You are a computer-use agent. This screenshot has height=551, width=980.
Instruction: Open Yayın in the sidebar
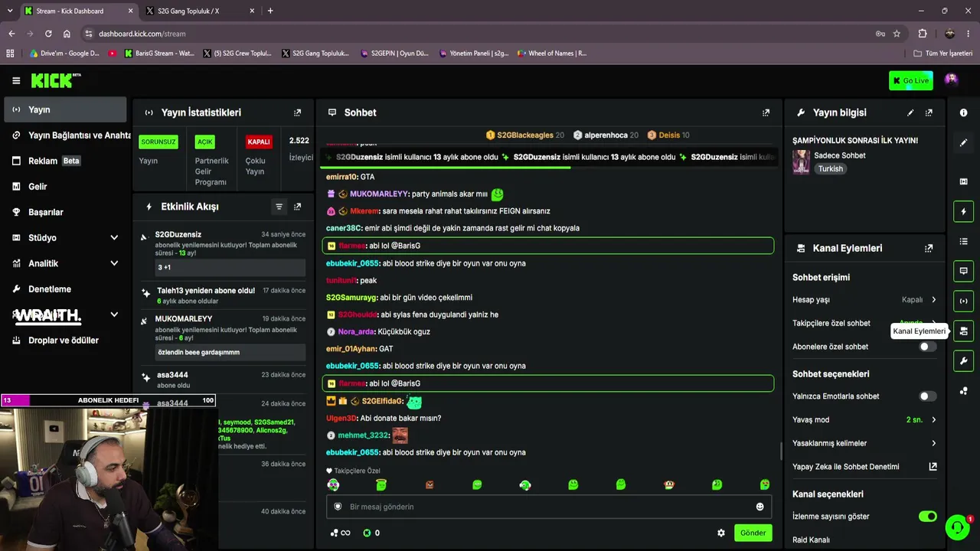point(65,109)
